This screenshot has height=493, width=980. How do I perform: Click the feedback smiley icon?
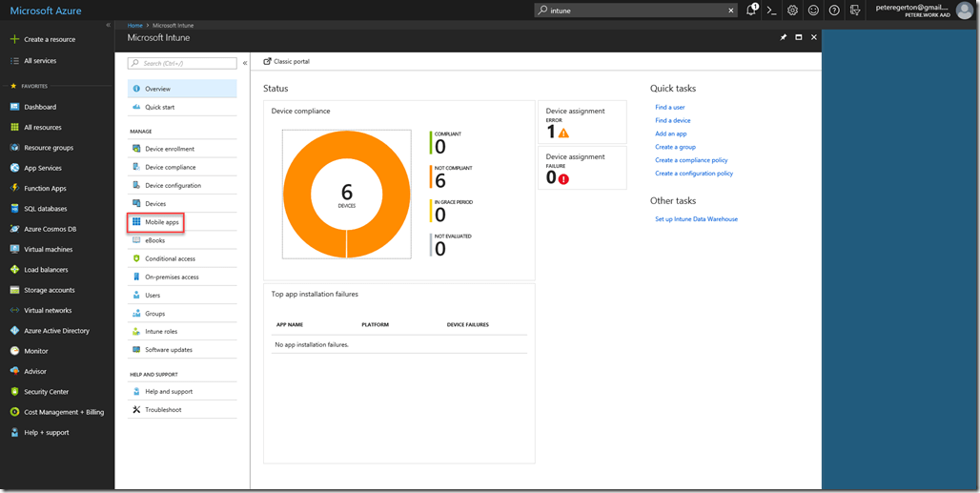click(813, 10)
